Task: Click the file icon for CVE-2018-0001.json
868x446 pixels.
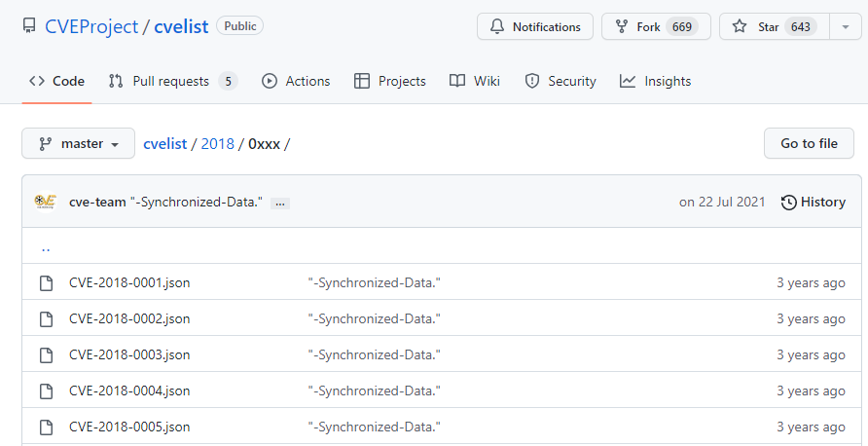Action: pos(47,283)
